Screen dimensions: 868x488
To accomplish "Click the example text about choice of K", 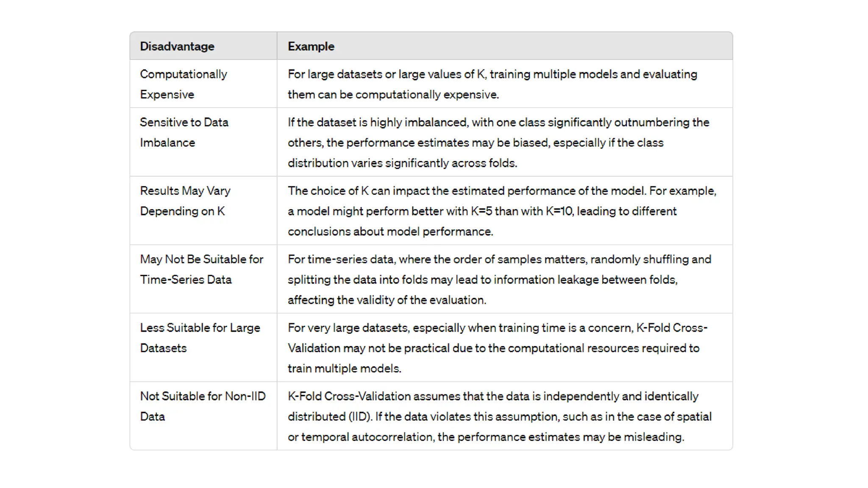I will click(x=502, y=211).
